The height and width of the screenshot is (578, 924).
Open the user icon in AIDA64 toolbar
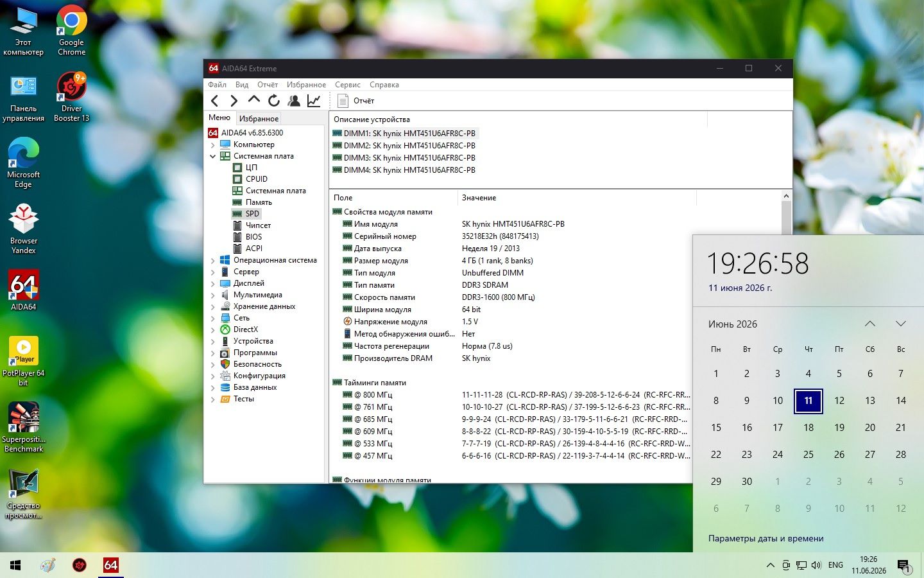tap(294, 101)
